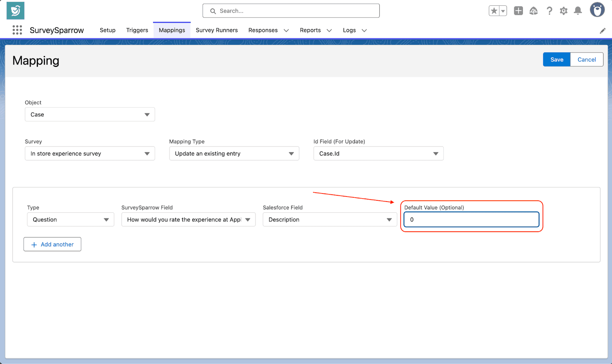Screen dimensions: 612x364
Task: Click the Favorites star icon
Action: 494,11
